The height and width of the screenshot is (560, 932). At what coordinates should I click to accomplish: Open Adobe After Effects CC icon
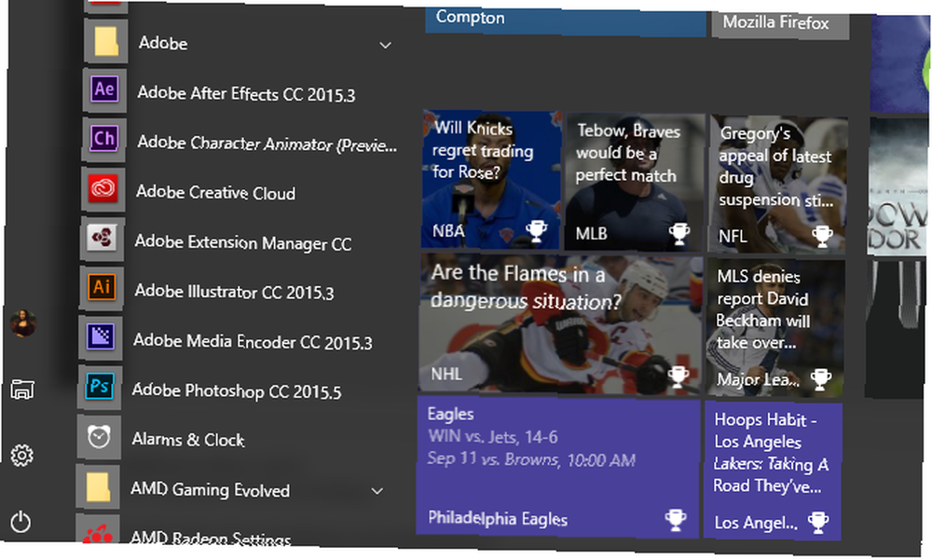point(104,90)
